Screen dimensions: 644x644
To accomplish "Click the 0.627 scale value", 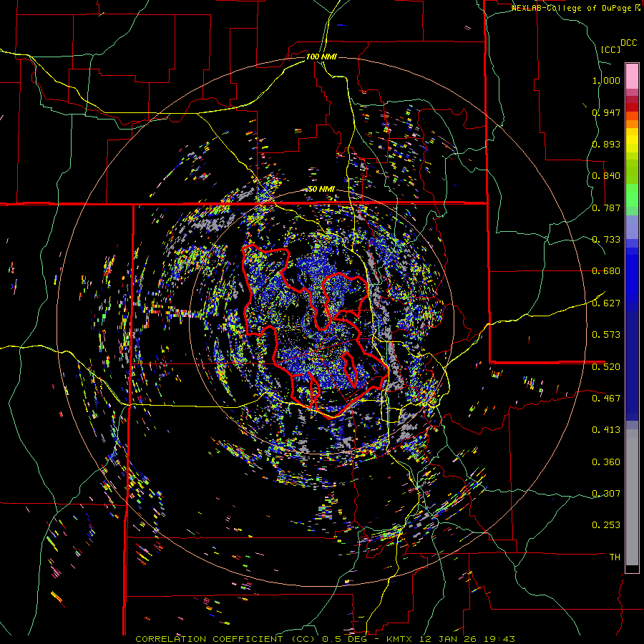I will tap(606, 303).
